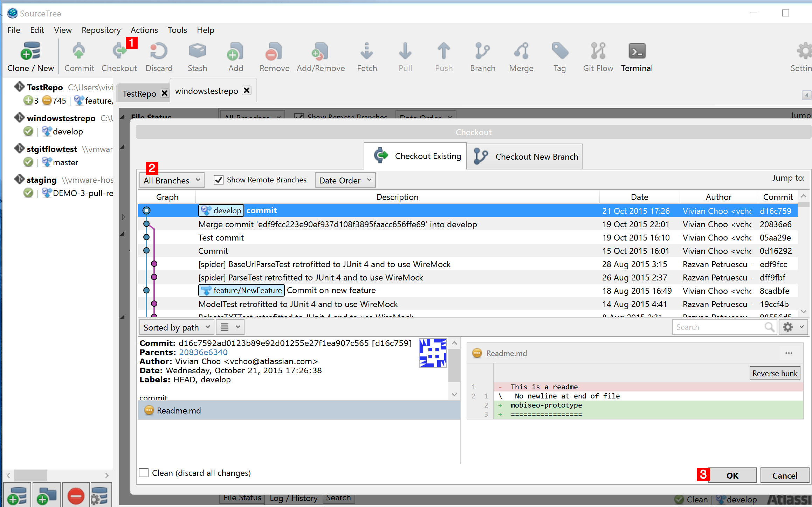
Task: Click the settings gear next to Search
Action: coord(788,327)
